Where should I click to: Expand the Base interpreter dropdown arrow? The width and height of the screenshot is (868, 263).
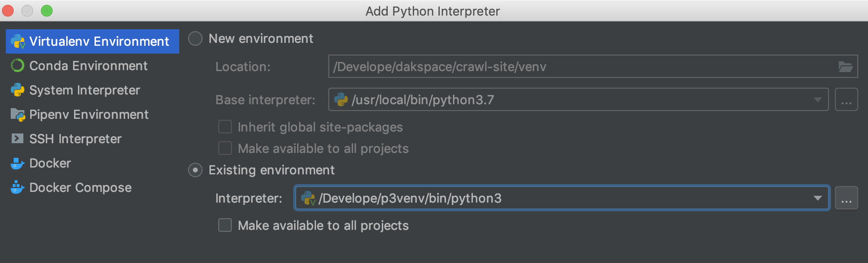click(x=817, y=100)
